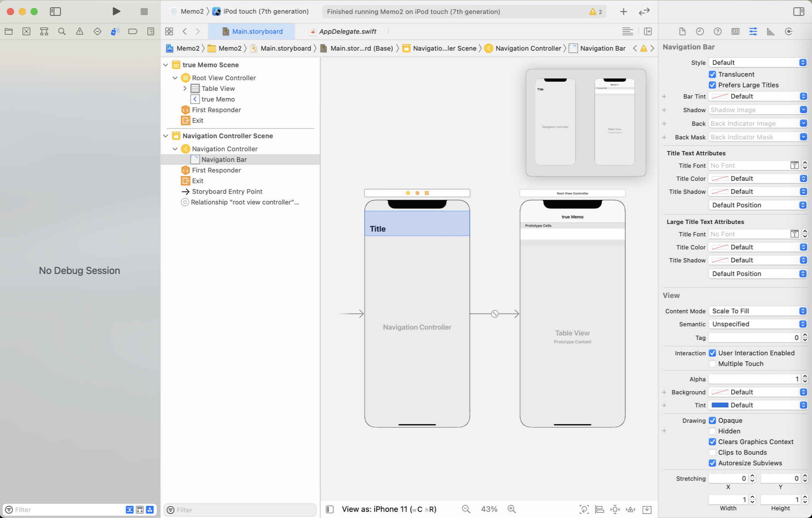Click View as: iPhone 11 button

(x=389, y=509)
